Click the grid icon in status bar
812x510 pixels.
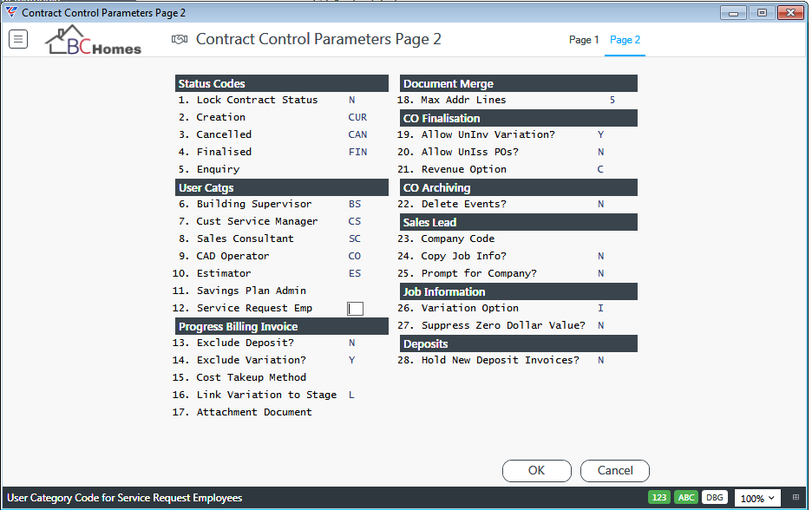(796, 498)
